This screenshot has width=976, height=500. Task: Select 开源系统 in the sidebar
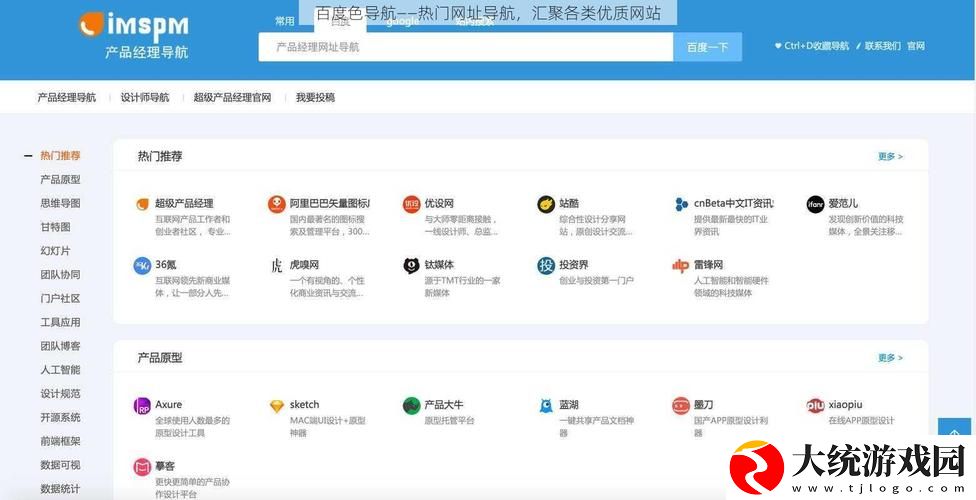(60, 417)
